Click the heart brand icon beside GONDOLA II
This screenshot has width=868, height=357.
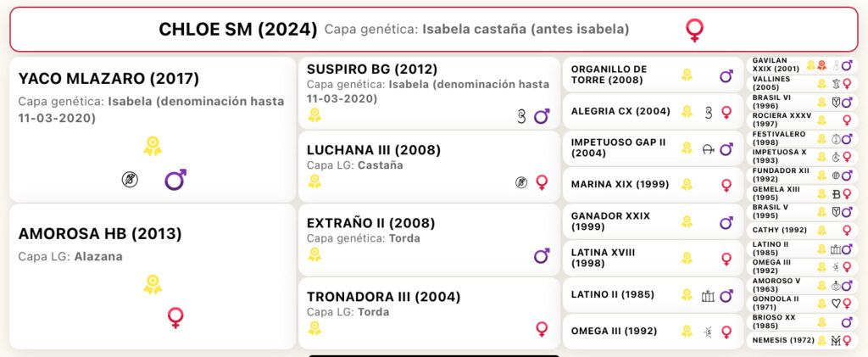pos(836,303)
